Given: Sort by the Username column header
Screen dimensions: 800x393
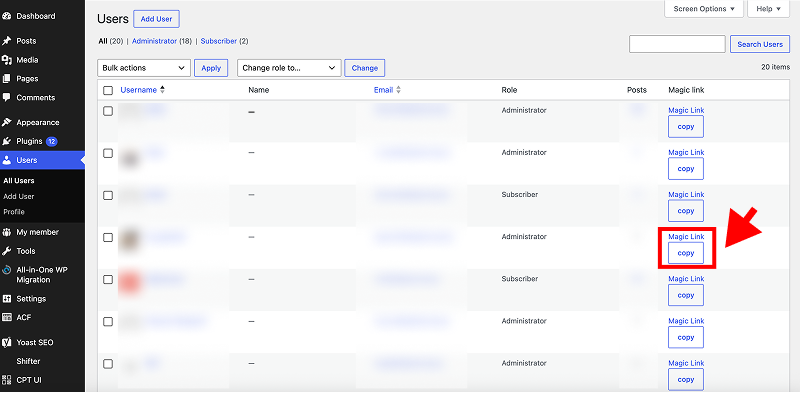Looking at the screenshot, I should tap(138, 90).
